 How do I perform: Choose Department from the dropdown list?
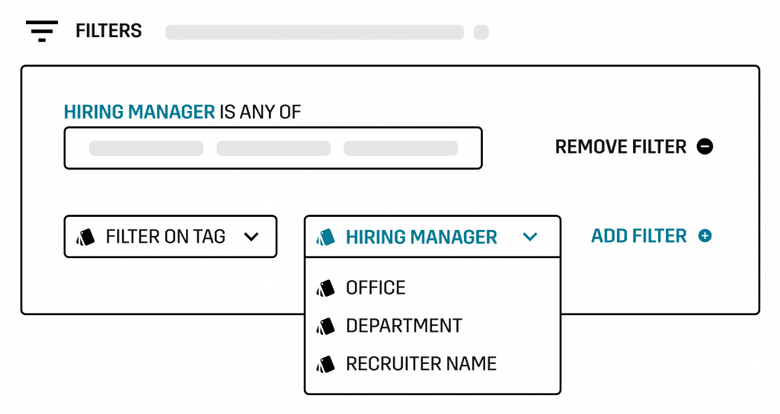(x=404, y=326)
